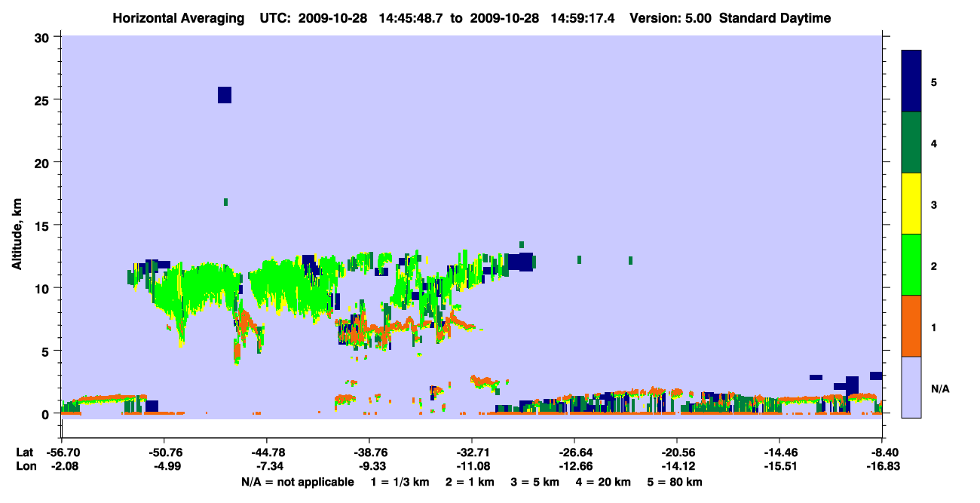Image resolution: width=980 pixels, height=503 pixels.
Task: Click the 'N/A' label beside the colorbar
Action: click(x=940, y=388)
